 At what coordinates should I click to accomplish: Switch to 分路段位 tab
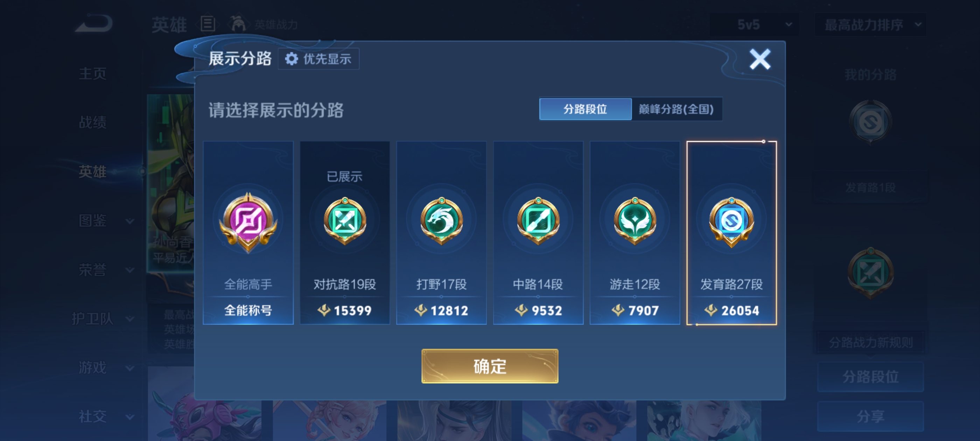585,109
